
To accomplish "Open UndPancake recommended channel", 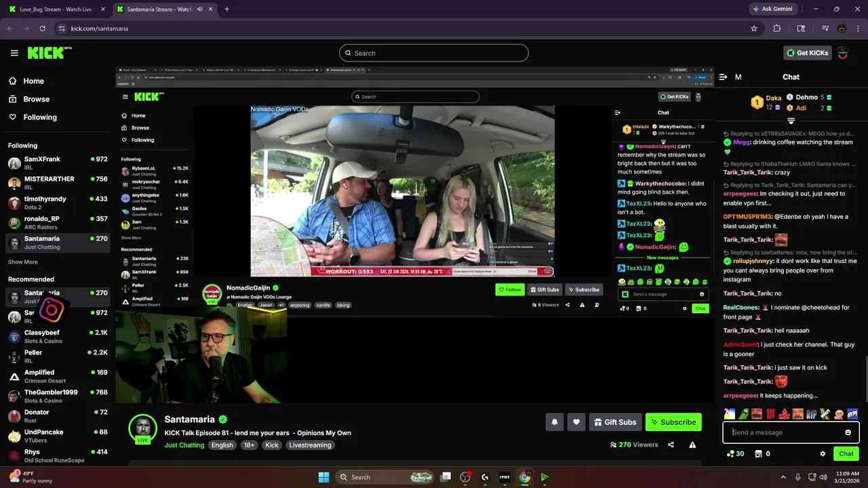I will pyautogui.click(x=58, y=436).
